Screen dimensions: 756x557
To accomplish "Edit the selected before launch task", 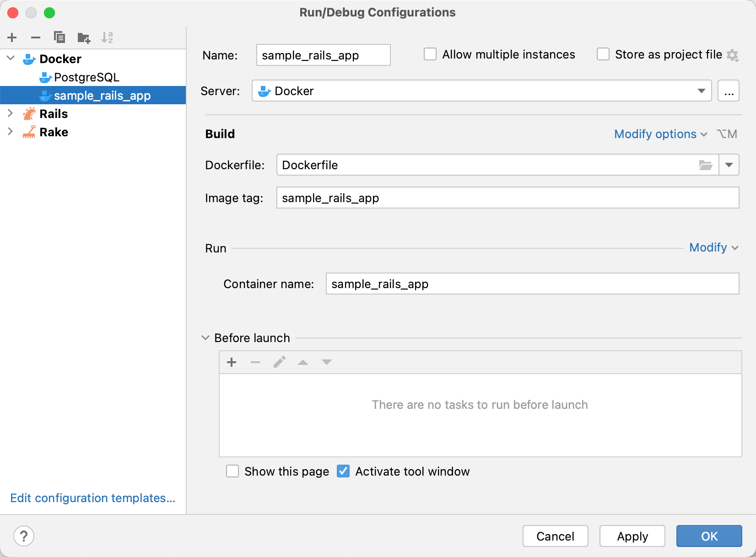I will (279, 362).
